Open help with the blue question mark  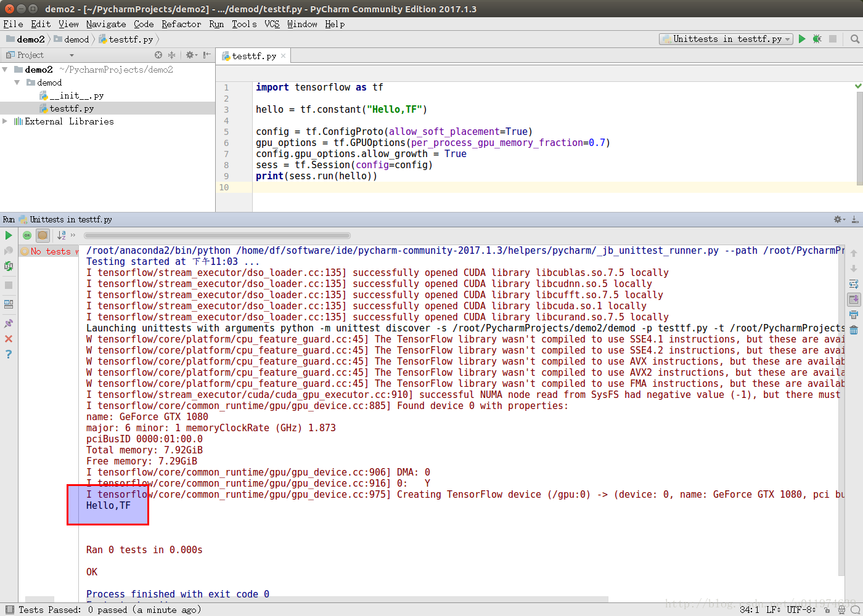pos(9,354)
